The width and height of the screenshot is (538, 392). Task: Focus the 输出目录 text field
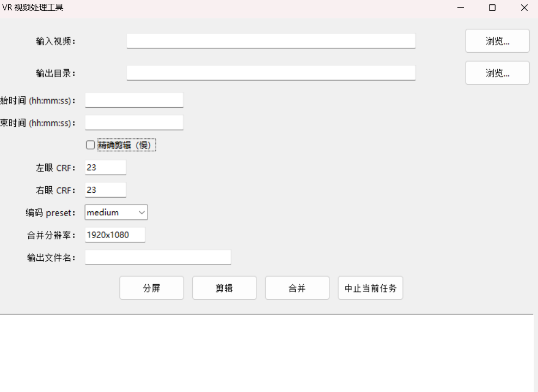coord(271,73)
